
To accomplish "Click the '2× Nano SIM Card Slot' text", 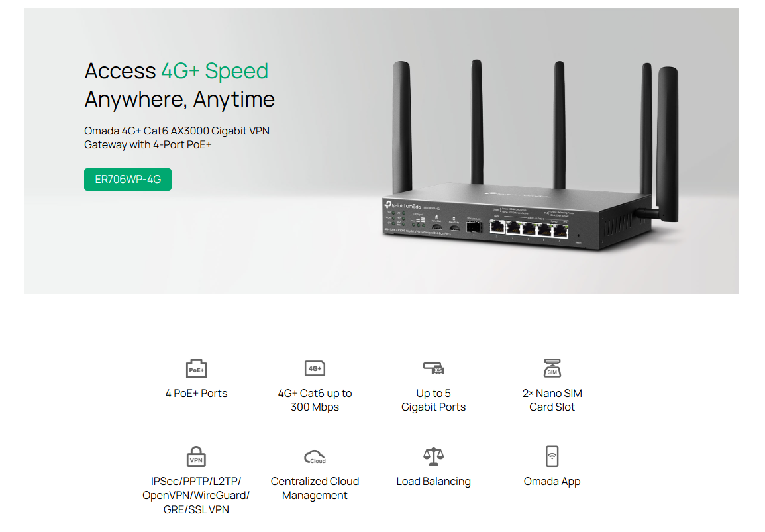I will [552, 400].
